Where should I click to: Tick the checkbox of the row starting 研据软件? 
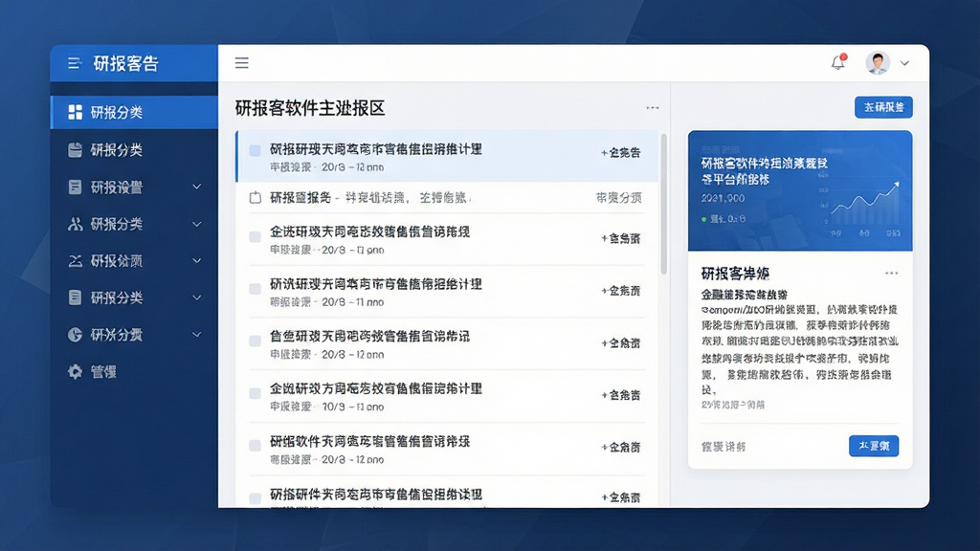255,446
